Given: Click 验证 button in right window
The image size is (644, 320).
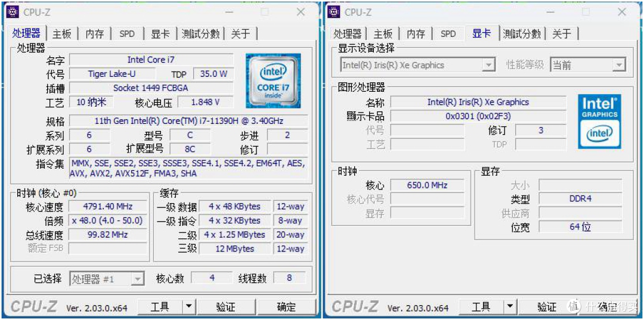Looking at the screenshot, I should click(x=547, y=306).
